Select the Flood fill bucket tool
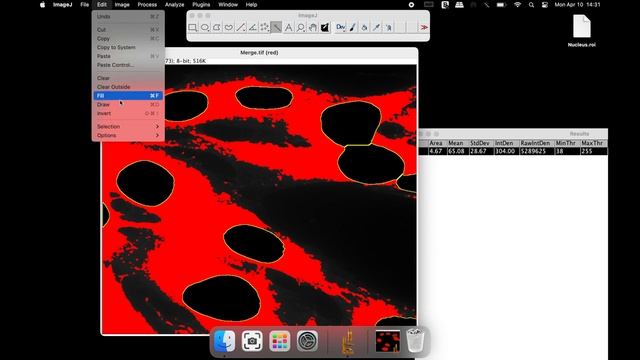This screenshot has width=640, height=360. [364, 27]
